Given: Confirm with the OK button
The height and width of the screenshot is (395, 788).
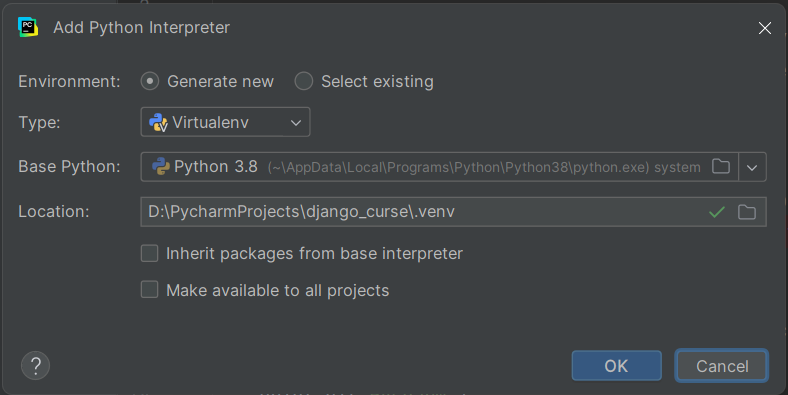Looking at the screenshot, I should tap(616, 366).
